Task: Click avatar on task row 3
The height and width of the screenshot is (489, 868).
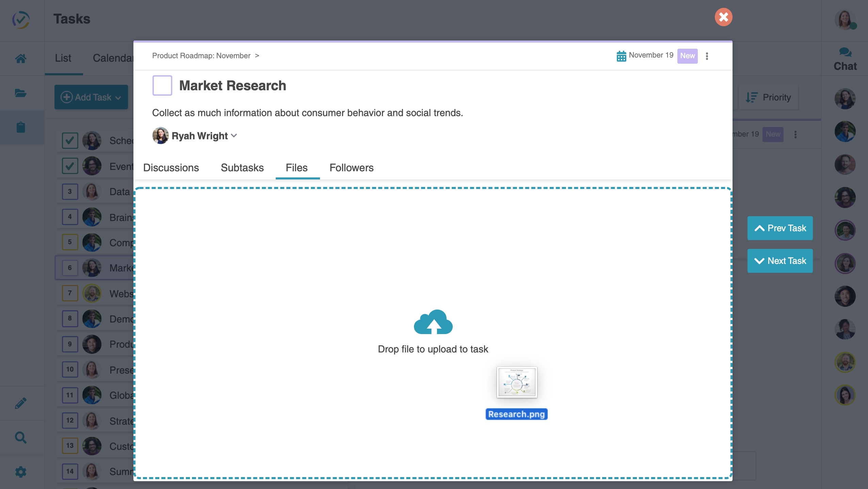Action: point(92,192)
